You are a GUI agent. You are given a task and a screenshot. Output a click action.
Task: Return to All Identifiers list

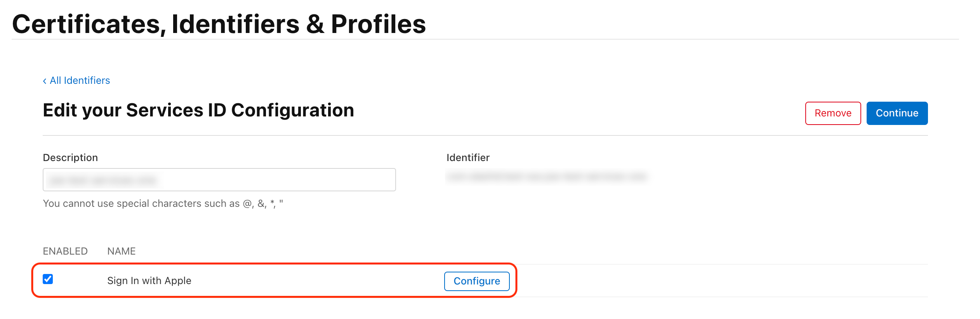[x=80, y=80]
